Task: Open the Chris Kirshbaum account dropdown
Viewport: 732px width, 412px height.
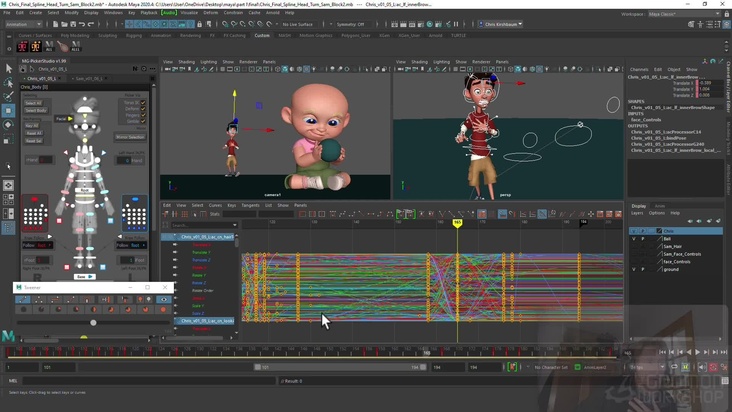Action: pyautogui.click(x=500, y=24)
